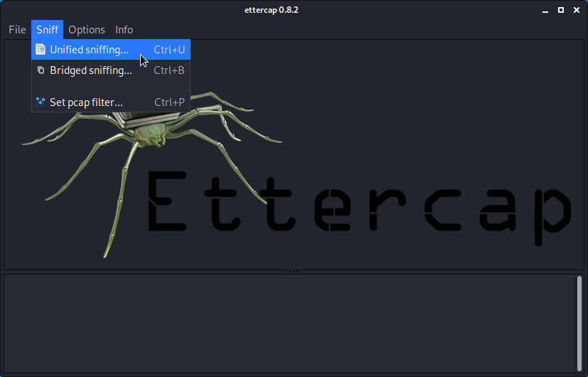Click the pane divider handle dots

coord(294,272)
